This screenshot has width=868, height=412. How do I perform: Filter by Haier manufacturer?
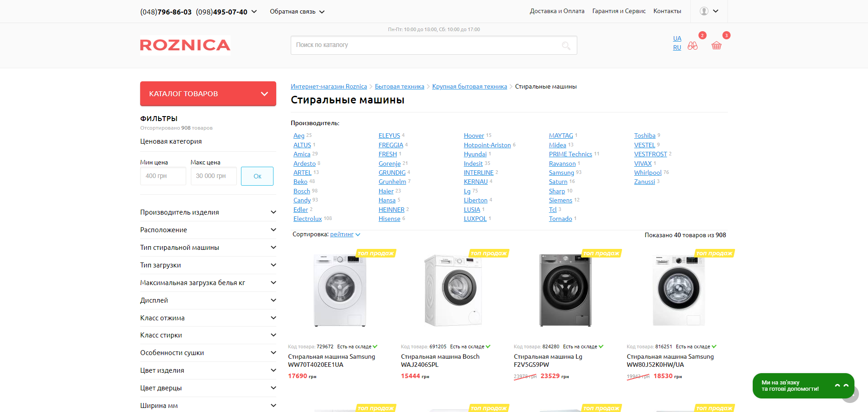point(386,192)
